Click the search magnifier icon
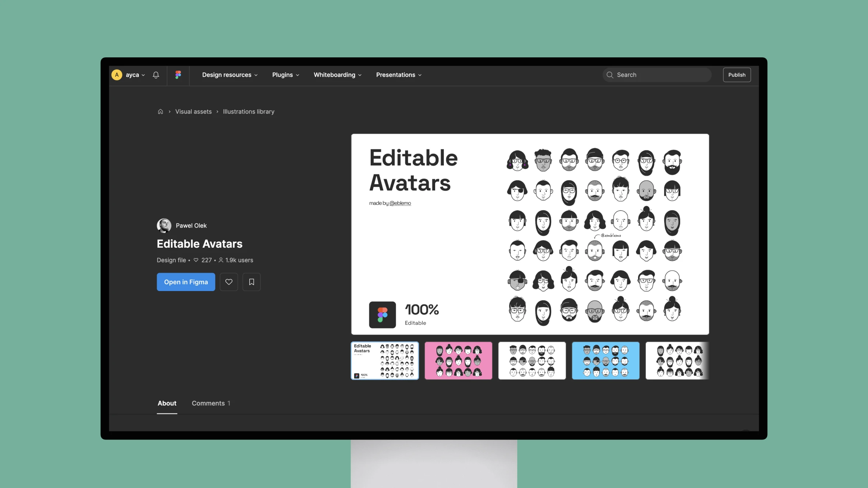This screenshot has height=488, width=868. [x=610, y=75]
